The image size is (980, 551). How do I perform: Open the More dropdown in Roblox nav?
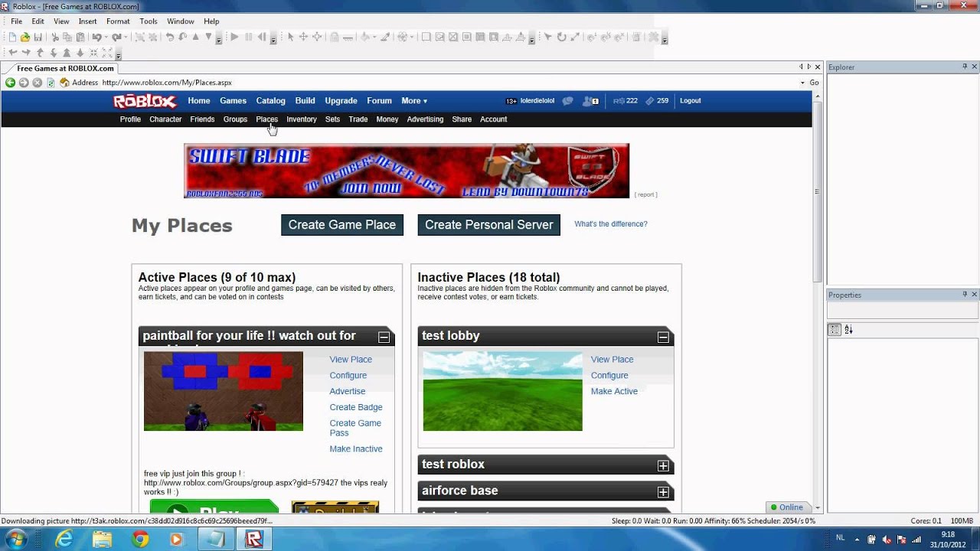414,101
